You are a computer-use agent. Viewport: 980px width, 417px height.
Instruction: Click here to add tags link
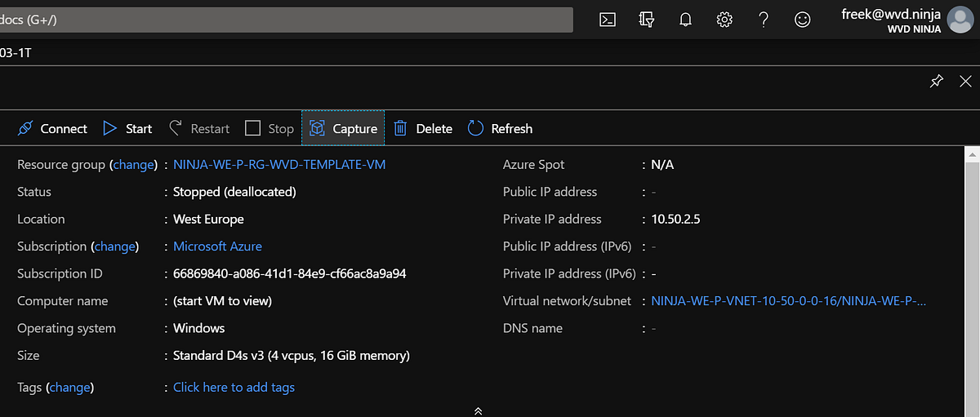point(234,388)
